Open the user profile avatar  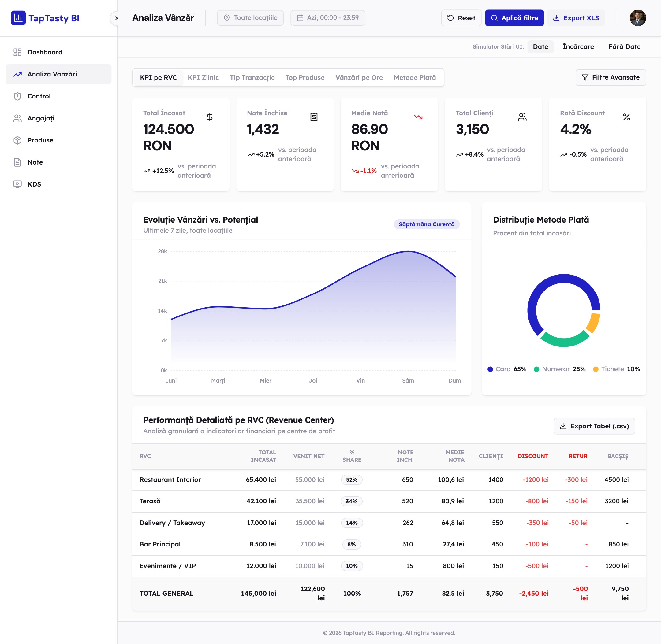click(638, 18)
